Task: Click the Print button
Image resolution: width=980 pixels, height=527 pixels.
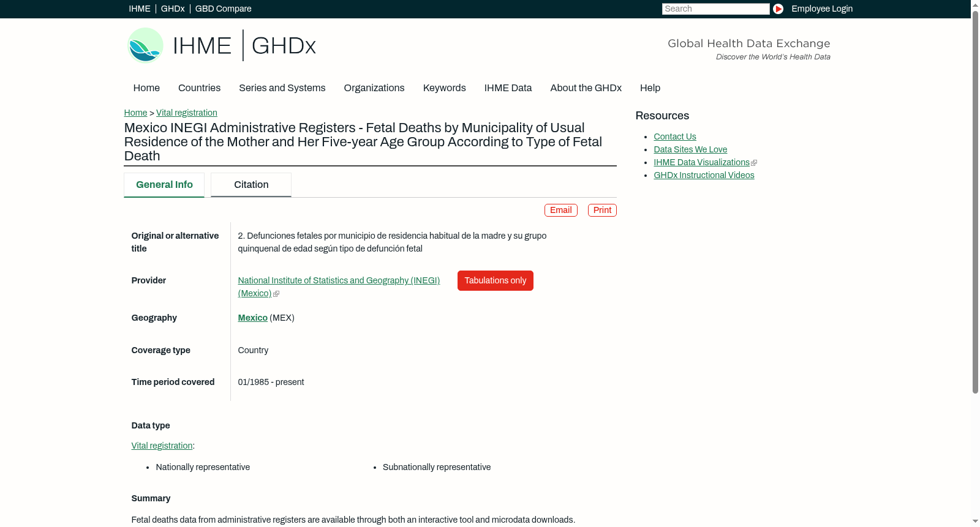Action: pyautogui.click(x=602, y=210)
